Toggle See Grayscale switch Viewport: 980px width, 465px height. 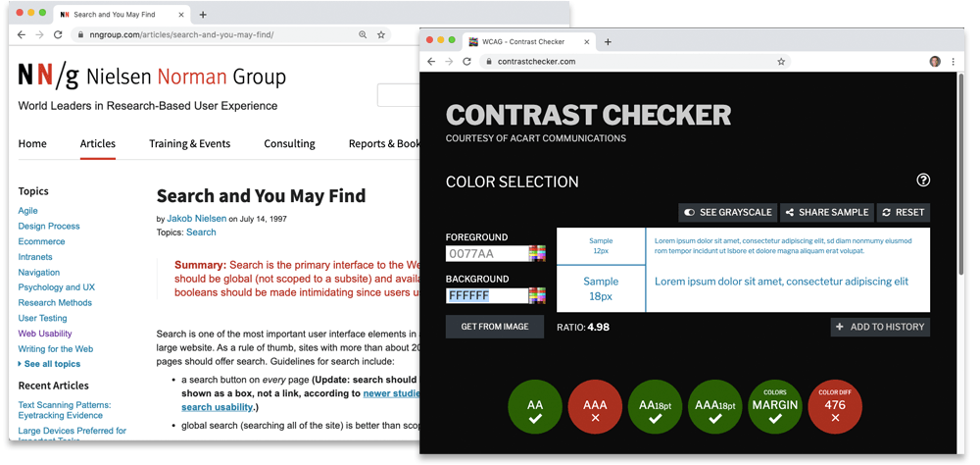coord(727,212)
